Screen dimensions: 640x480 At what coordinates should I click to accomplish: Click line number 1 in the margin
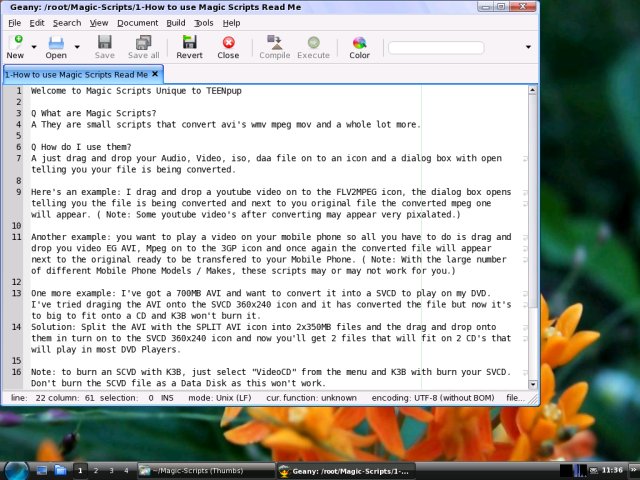18,91
